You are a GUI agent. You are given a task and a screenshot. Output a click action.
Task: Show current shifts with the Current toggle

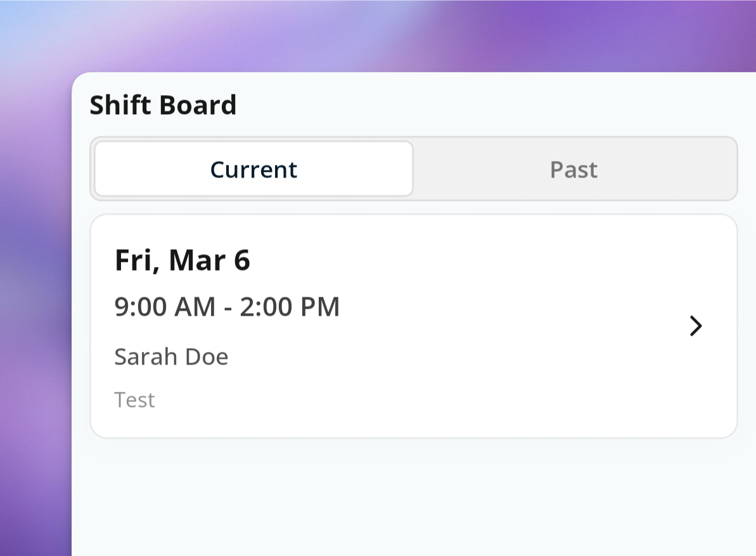253,169
